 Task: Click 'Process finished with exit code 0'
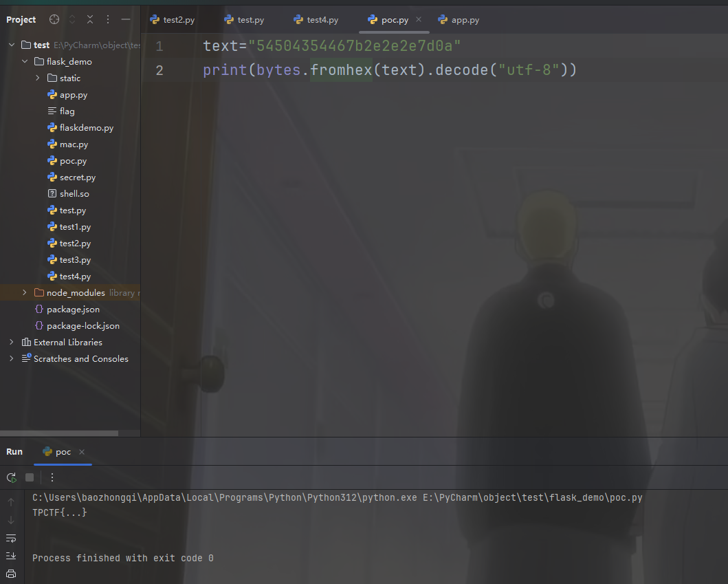[122, 558]
